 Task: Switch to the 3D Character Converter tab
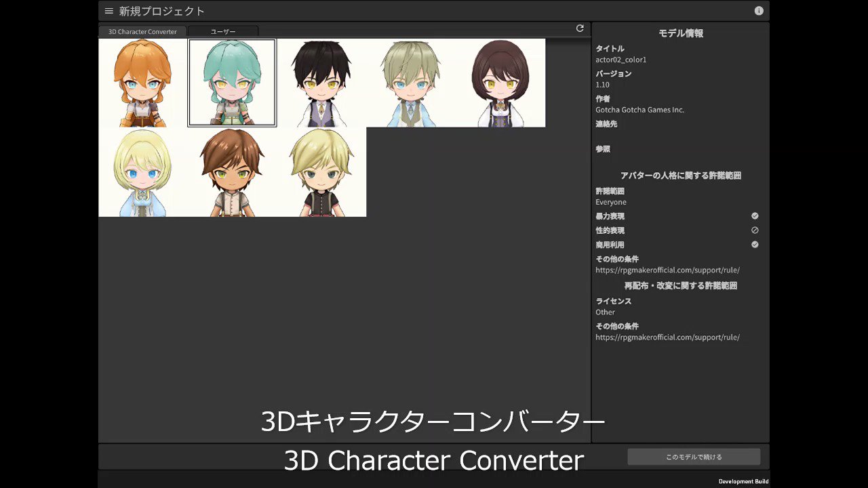point(142,31)
